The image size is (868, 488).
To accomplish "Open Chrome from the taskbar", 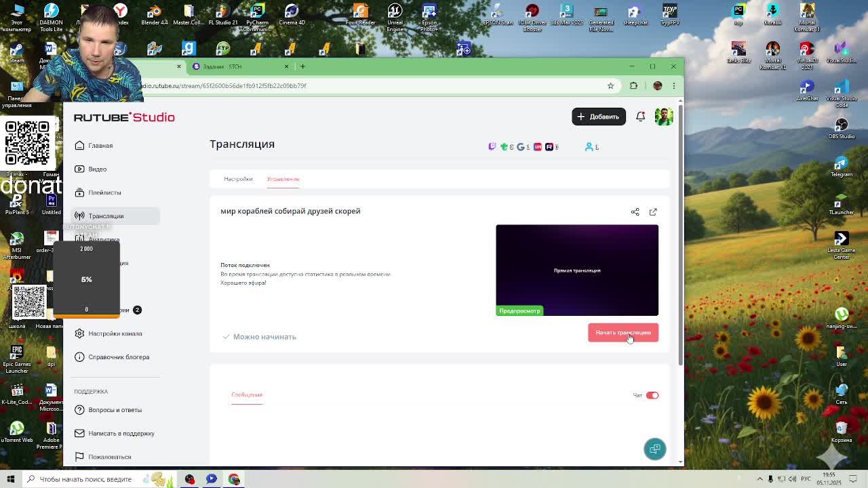I will 234,479.
